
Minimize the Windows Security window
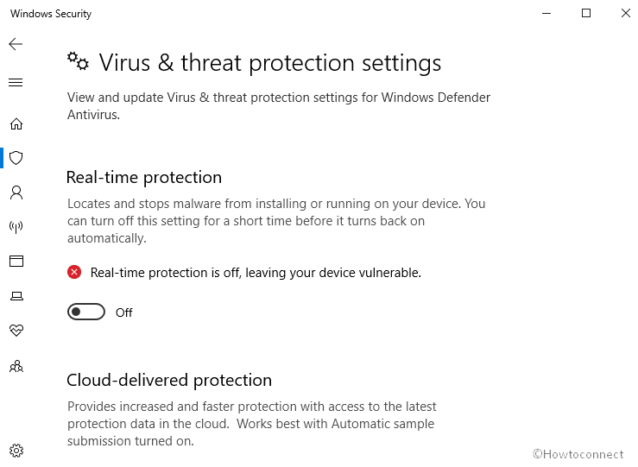pos(547,13)
